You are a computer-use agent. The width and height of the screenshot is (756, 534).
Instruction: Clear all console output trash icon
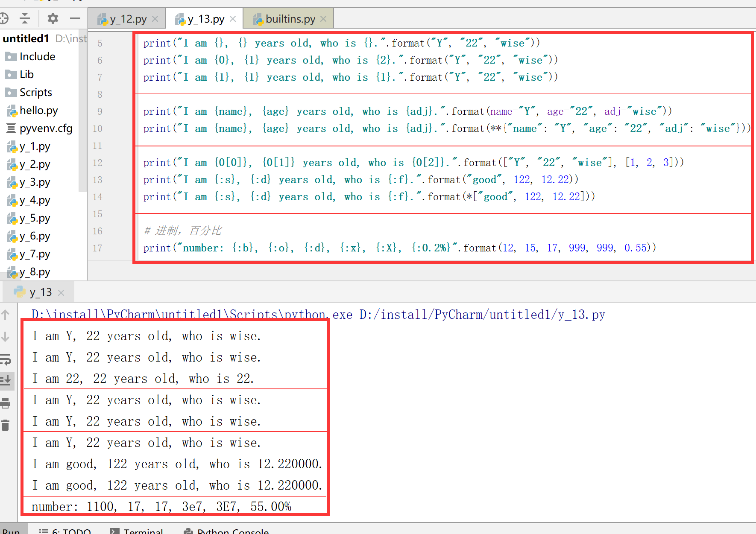pyautogui.click(x=6, y=425)
